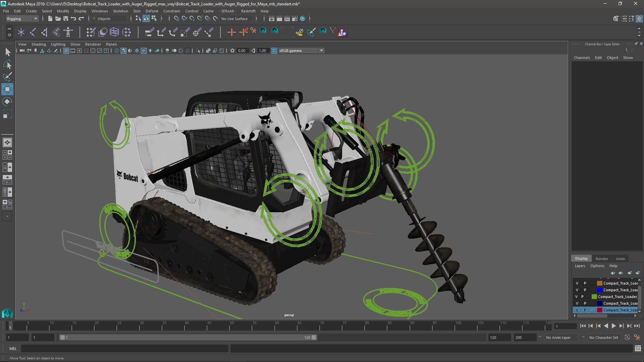The image size is (644, 362).
Task: Activate the Scale tool in toolbox
Action: pyautogui.click(x=7, y=114)
